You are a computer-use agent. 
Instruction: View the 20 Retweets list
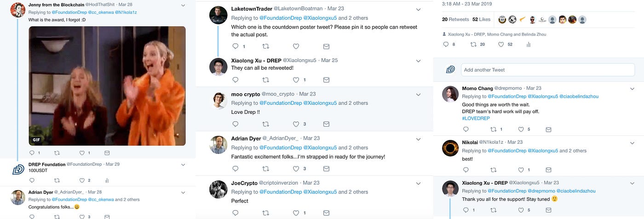pos(455,19)
